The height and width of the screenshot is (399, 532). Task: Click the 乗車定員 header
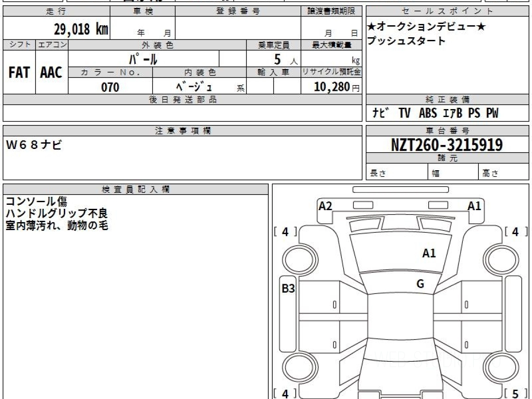274,45
